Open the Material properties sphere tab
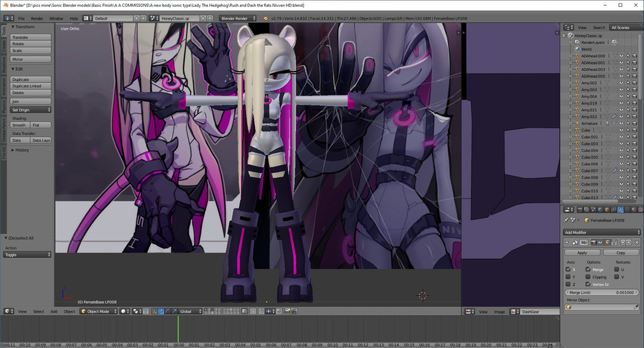Image resolution: width=644 pixels, height=348 pixels. 634,209
